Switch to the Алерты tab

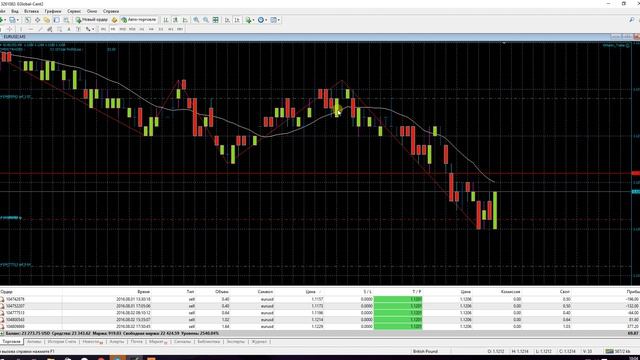tap(117, 342)
